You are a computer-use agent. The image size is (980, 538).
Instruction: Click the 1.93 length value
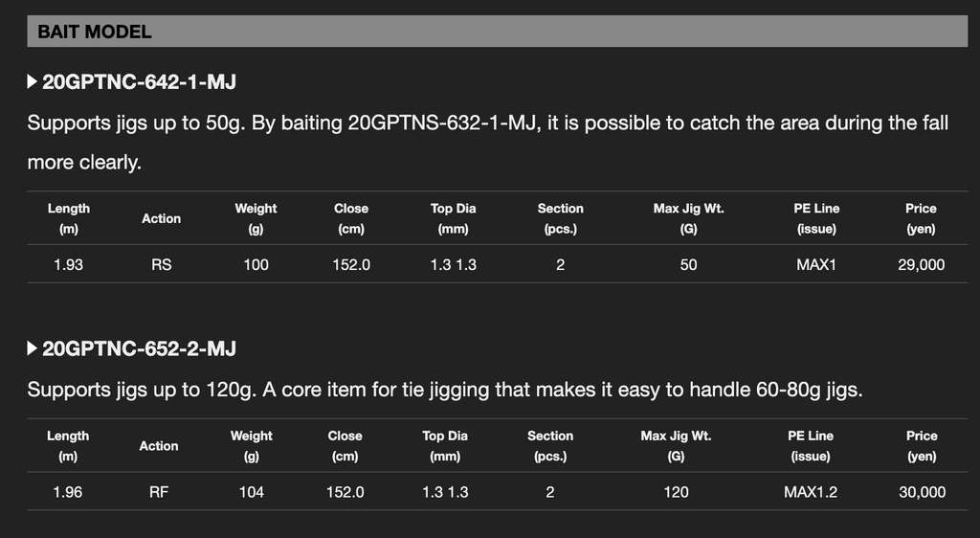[x=68, y=265]
